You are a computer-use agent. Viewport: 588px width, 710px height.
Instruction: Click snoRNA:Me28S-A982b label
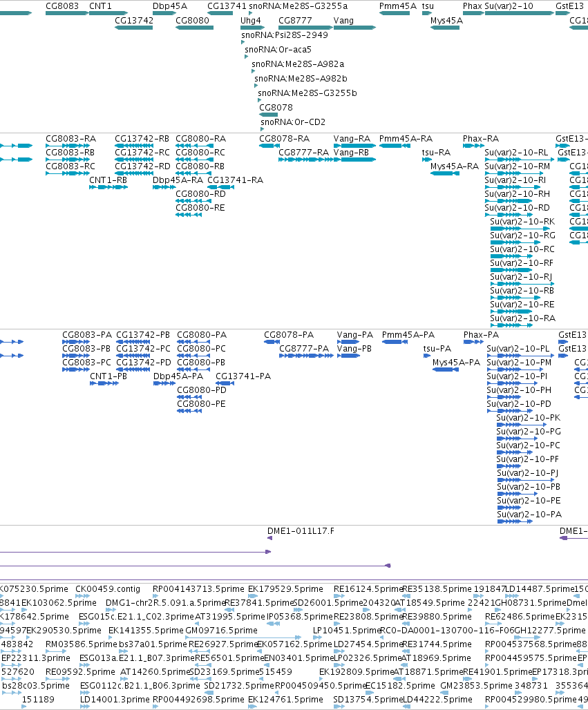point(301,78)
